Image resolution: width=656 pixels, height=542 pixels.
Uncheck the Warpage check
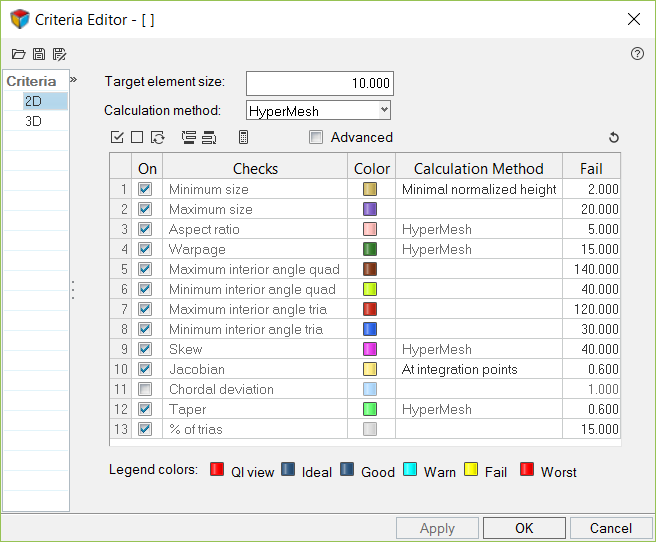pos(145,249)
